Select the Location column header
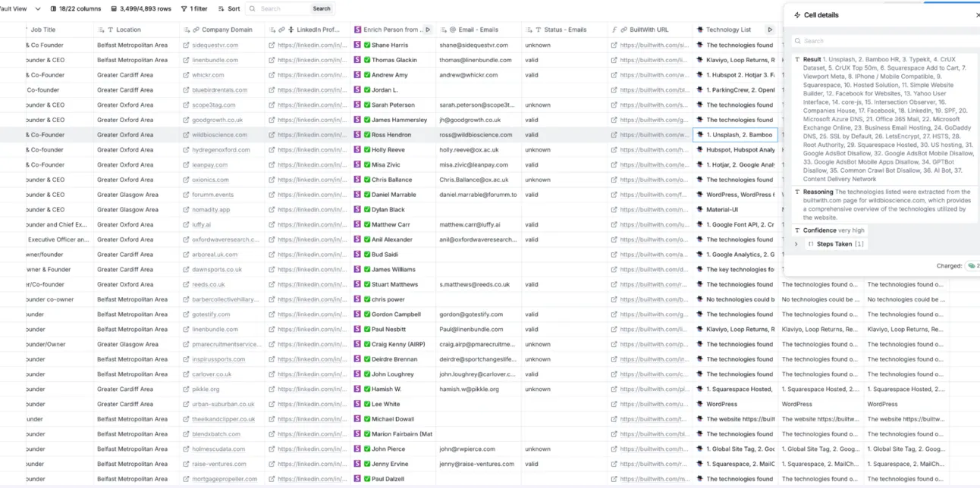 point(137,30)
